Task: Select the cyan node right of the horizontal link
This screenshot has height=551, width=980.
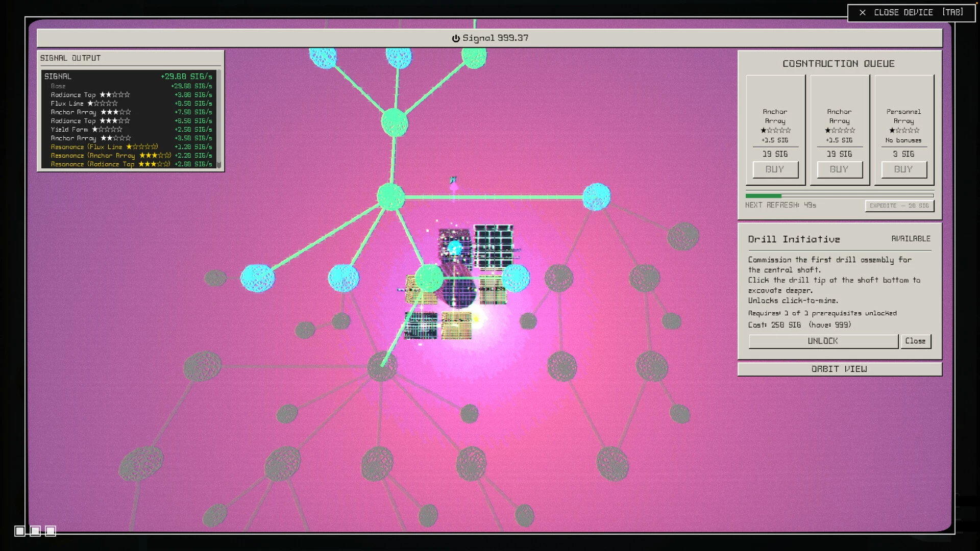Action: click(596, 197)
